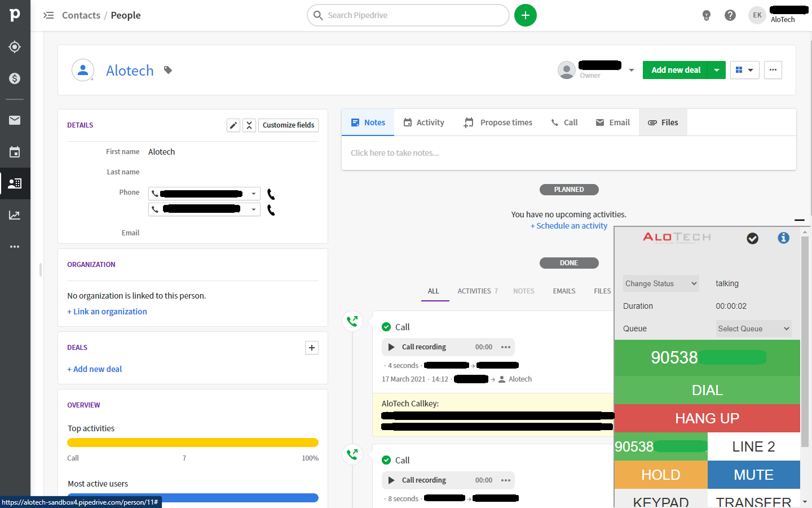The height and width of the screenshot is (508, 812).
Task: Open more options on the 4 seconds recording
Action: click(x=506, y=347)
